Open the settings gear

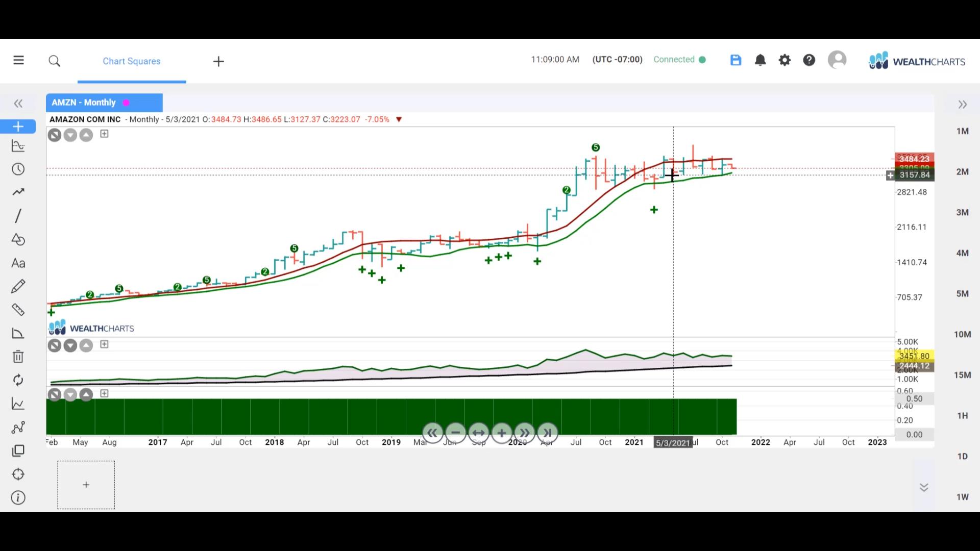point(785,60)
